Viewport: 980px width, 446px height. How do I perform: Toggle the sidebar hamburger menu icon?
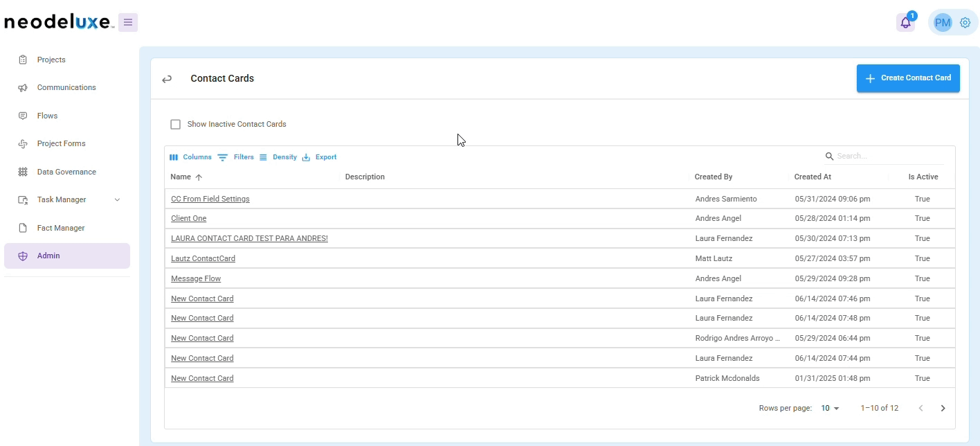tap(128, 22)
